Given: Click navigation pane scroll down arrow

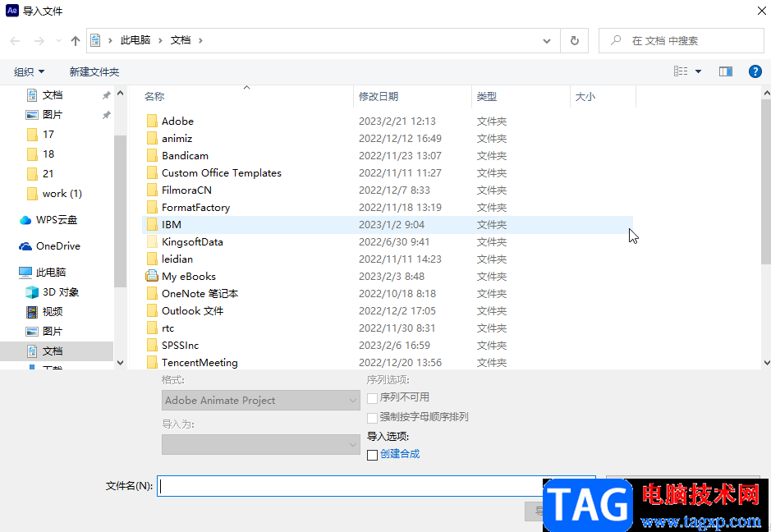Looking at the screenshot, I should 121,362.
